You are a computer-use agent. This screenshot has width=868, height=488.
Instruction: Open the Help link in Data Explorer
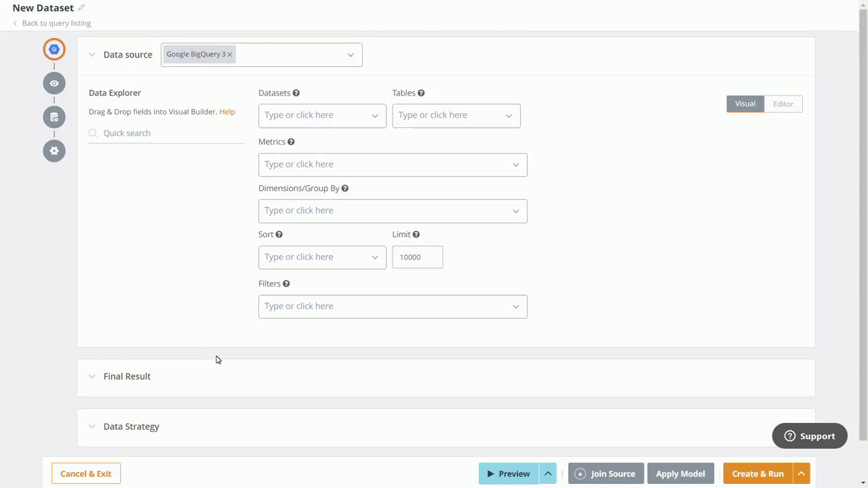tap(227, 111)
